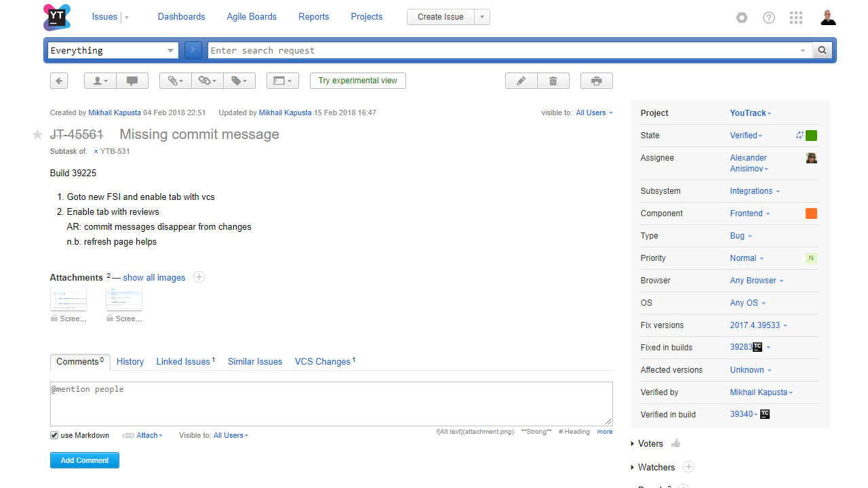Select the Comments tab
Screen dimensions: 868x488
click(80, 362)
